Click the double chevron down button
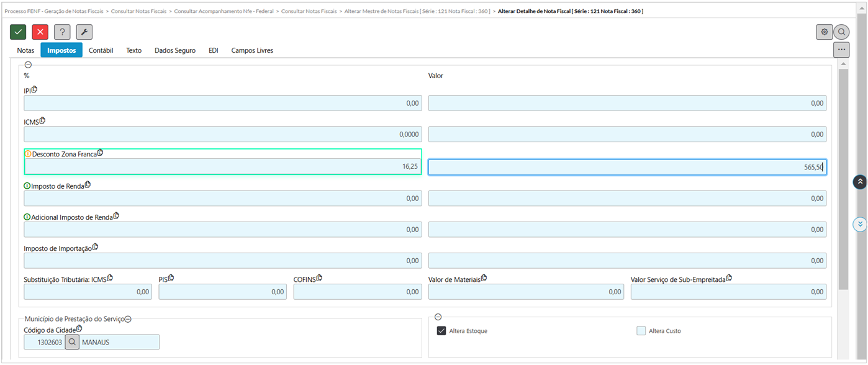The image size is (868, 365). 860,224
